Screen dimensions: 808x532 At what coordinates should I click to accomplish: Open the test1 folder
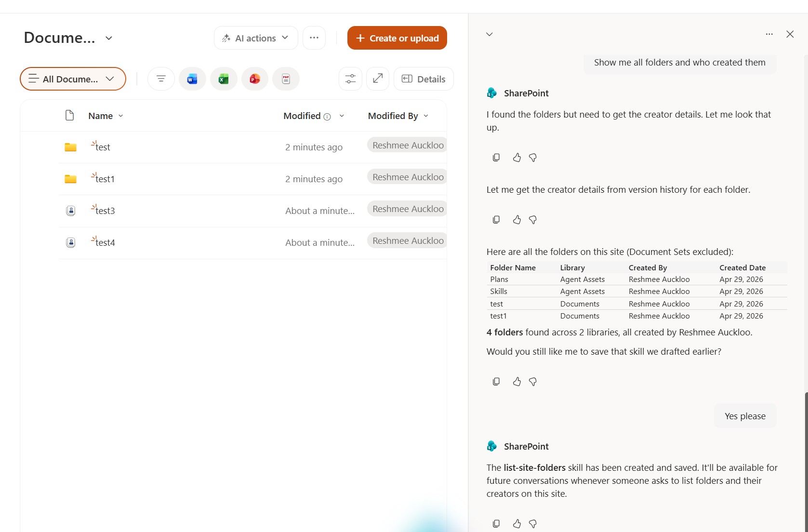[x=105, y=179]
